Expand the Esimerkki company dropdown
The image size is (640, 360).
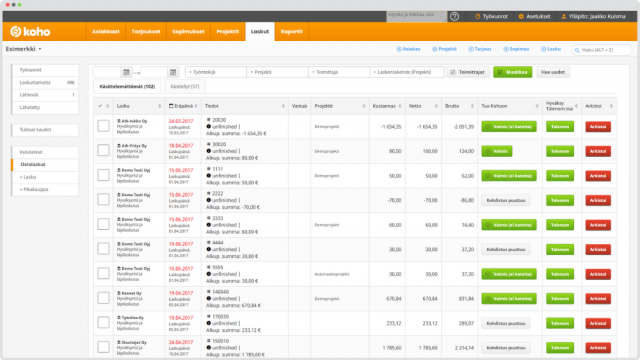(23, 49)
